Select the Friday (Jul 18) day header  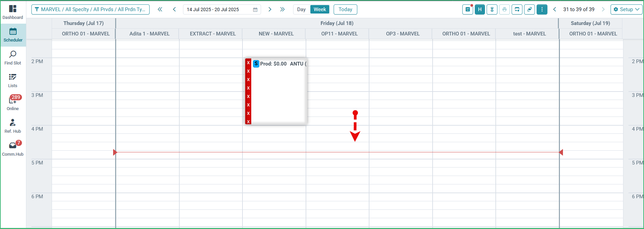click(x=337, y=23)
